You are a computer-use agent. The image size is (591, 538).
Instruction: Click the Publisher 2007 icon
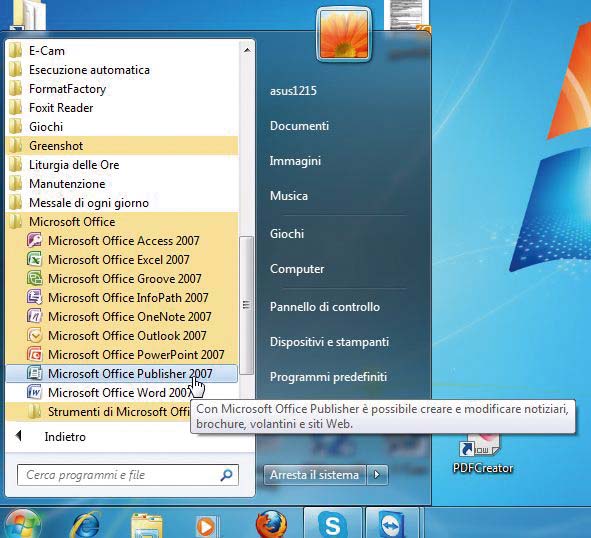click(x=34, y=373)
